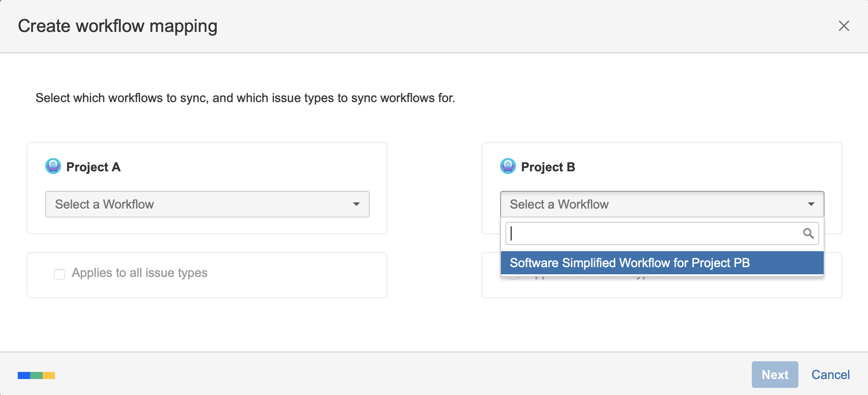Click the Project A avatar icon
Screen dimensions: 868x395
click(53, 166)
